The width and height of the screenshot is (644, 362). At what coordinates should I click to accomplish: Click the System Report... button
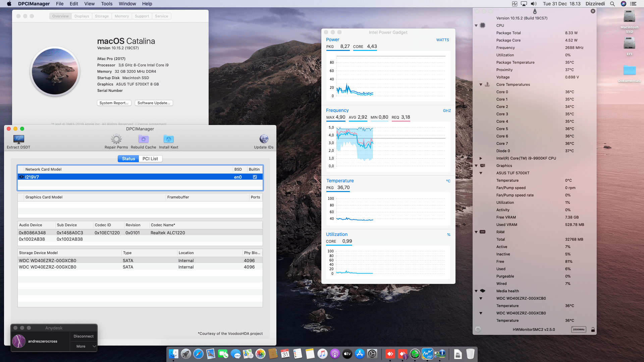click(114, 103)
